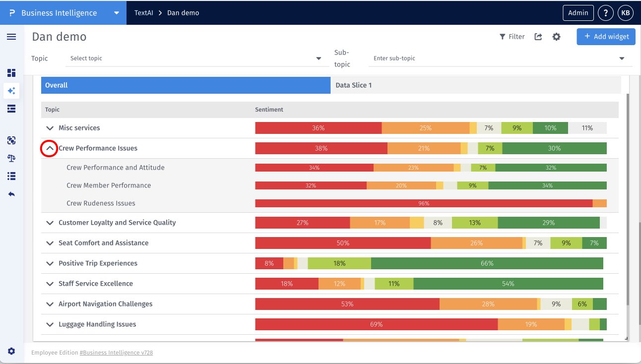Click the back arrow icon in sidebar
641x364 pixels.
point(11,194)
